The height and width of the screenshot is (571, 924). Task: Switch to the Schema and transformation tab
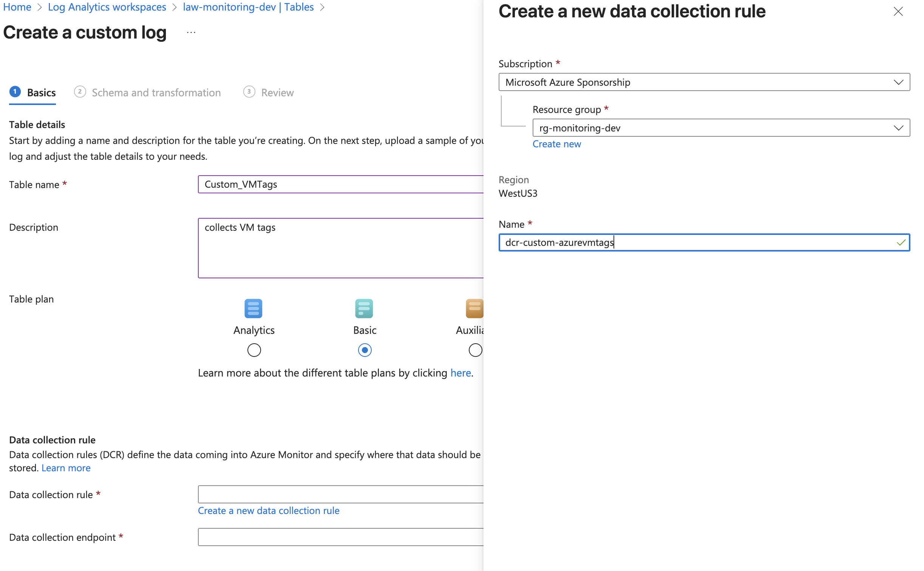coord(156,92)
